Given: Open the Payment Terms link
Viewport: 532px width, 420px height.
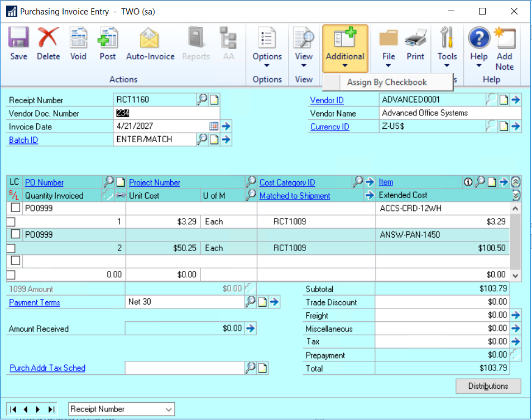Looking at the screenshot, I should tap(35, 302).
